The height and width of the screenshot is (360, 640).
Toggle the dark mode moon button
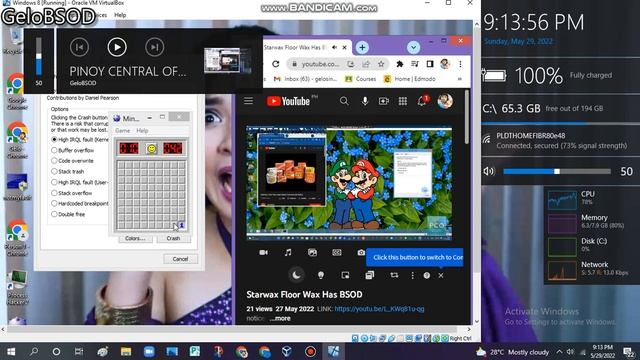[x=296, y=276]
